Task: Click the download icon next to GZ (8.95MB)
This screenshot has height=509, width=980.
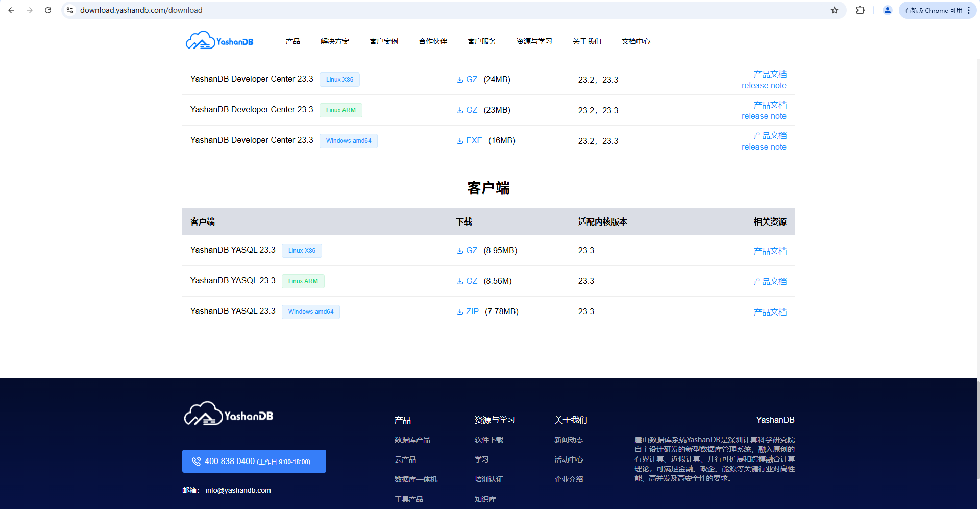Action: [459, 250]
